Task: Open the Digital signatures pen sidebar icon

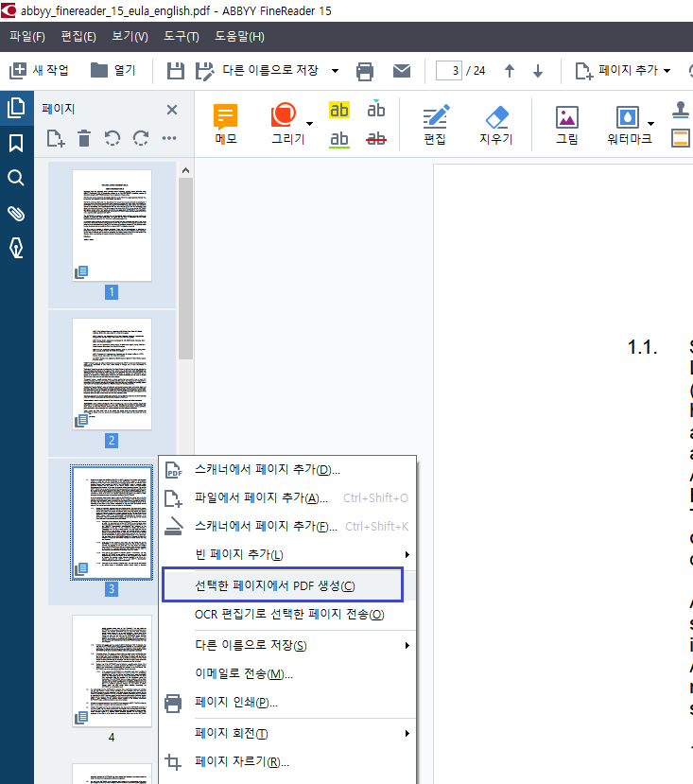Action: [x=16, y=248]
